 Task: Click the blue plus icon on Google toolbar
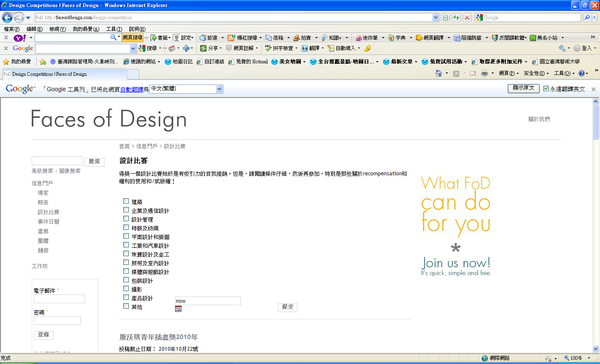(x=186, y=48)
